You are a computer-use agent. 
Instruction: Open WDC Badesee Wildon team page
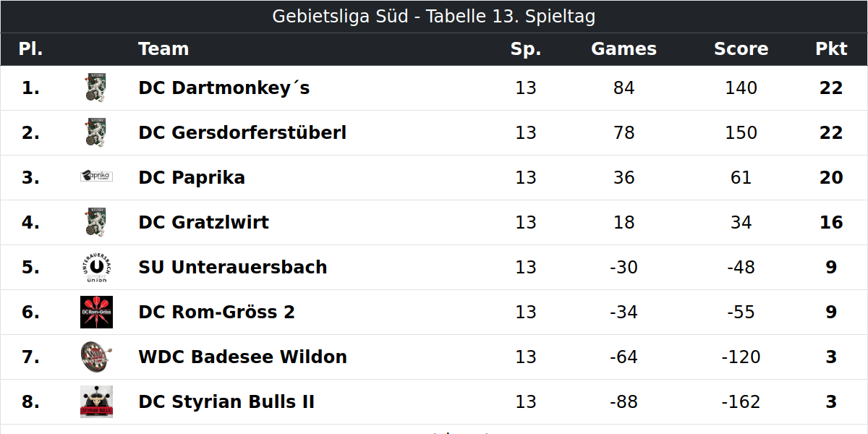(243, 357)
